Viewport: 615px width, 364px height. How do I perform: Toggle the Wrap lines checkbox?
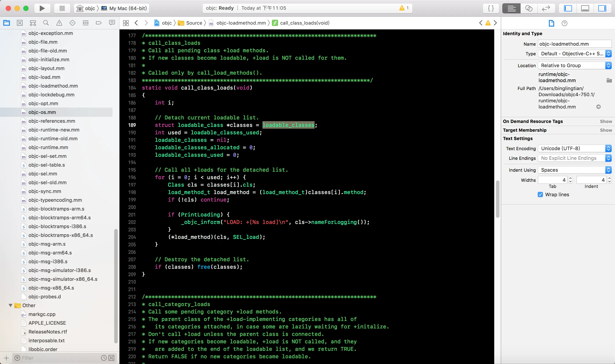click(x=540, y=195)
